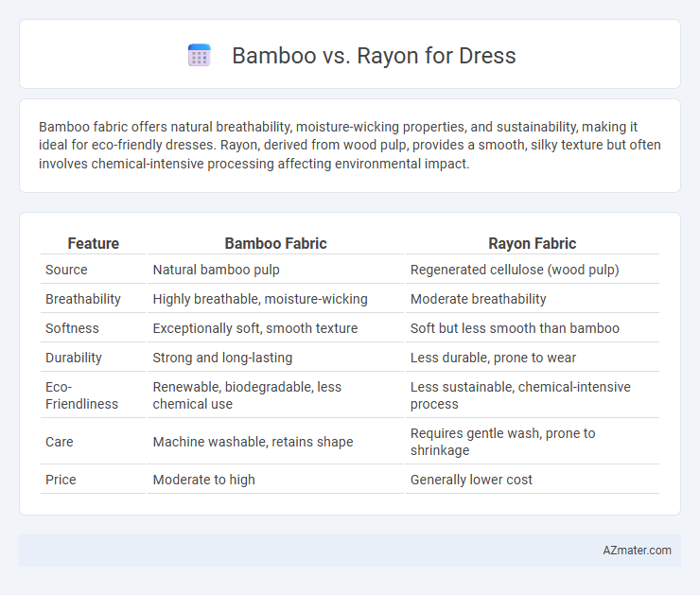Select the 'Bamboo Fabric' column header
Screen dimensions: 700x595
click(x=275, y=243)
